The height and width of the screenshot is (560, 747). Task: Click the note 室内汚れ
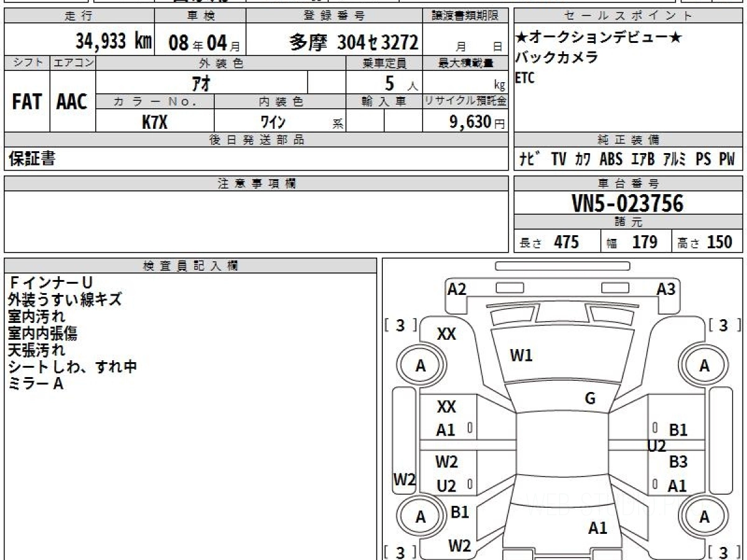[x=37, y=317]
